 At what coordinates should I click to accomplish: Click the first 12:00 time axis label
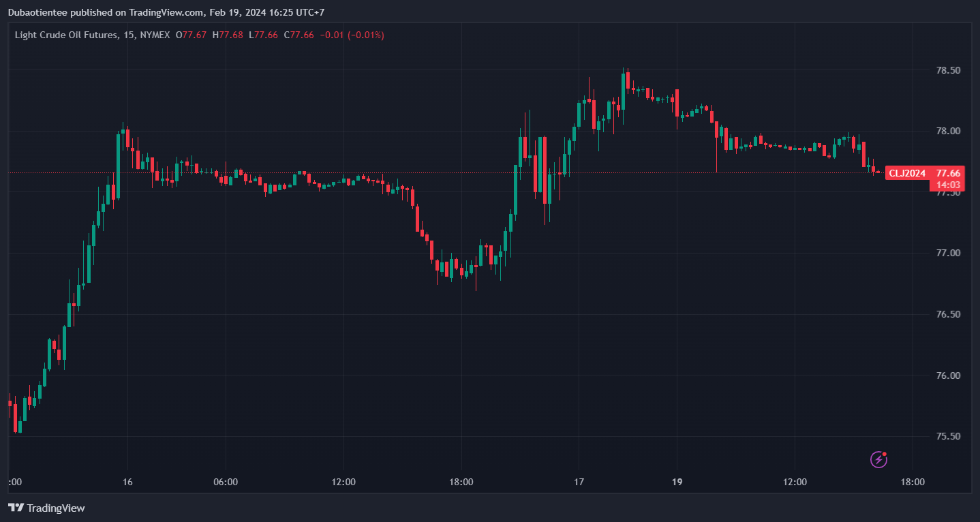pyautogui.click(x=343, y=482)
